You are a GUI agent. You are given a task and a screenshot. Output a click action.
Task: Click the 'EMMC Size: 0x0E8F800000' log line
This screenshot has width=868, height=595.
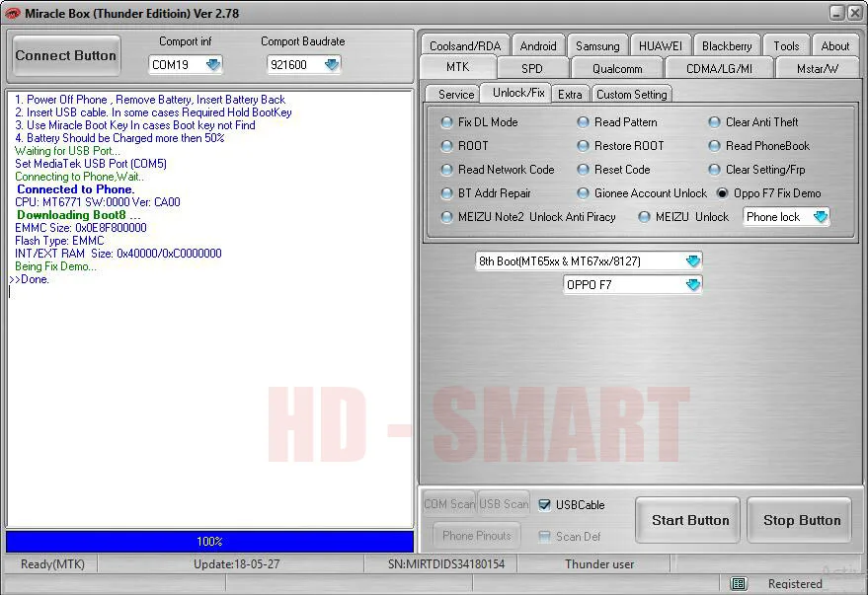[81, 227]
